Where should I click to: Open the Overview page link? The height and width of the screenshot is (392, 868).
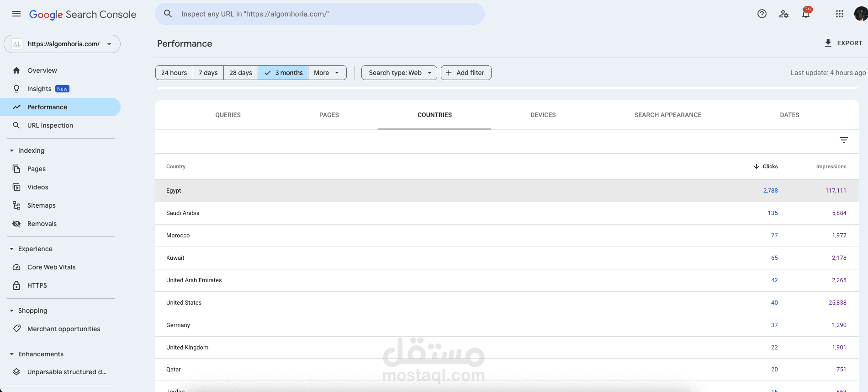tap(42, 70)
